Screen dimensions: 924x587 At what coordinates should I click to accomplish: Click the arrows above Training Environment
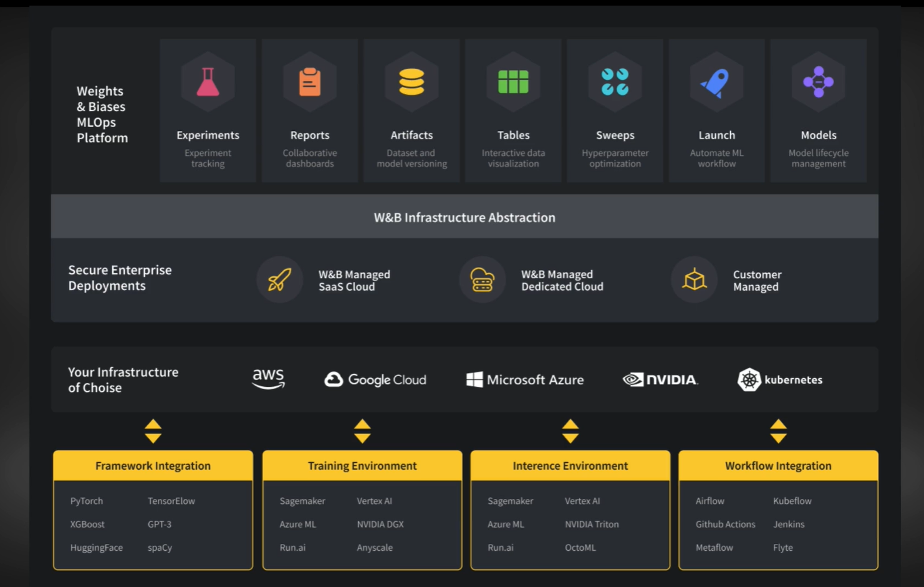pyautogui.click(x=362, y=431)
